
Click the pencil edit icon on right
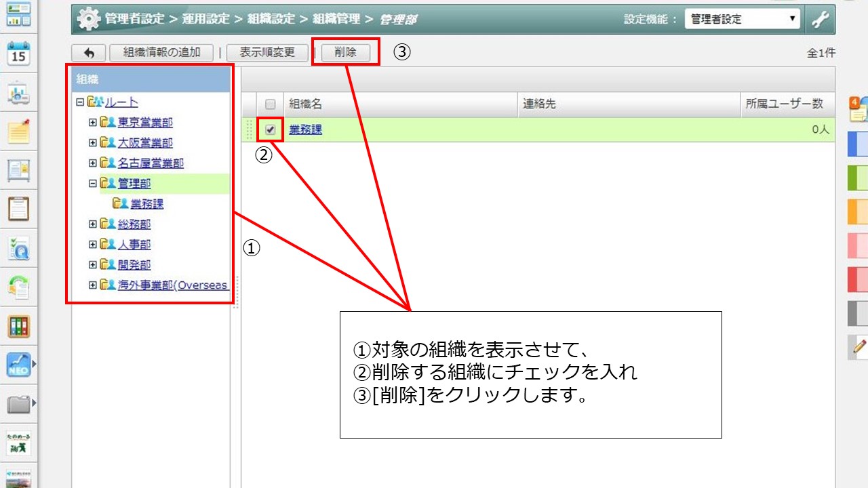858,347
